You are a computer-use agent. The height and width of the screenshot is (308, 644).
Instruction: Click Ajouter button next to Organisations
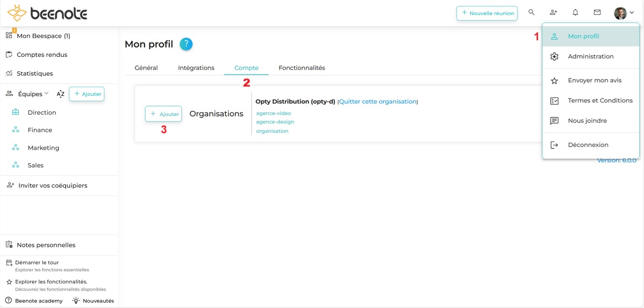pos(163,114)
